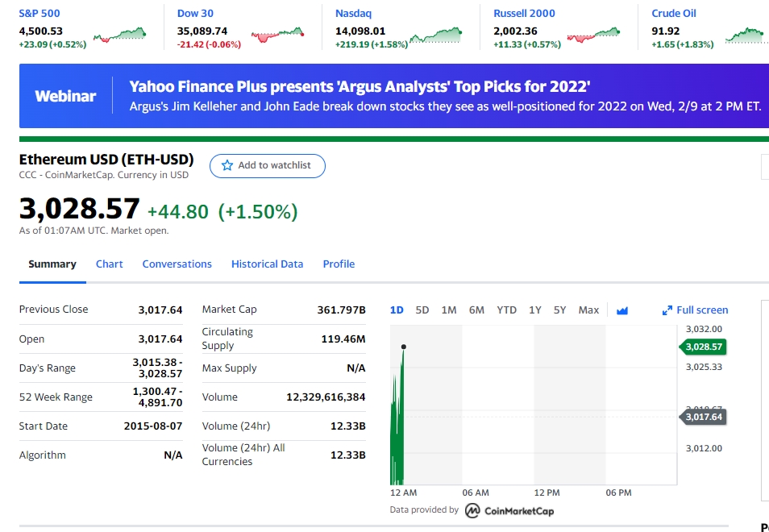
Task: Click the Dow 30 change -21.42 (-0.06%)
Action: [x=209, y=44]
